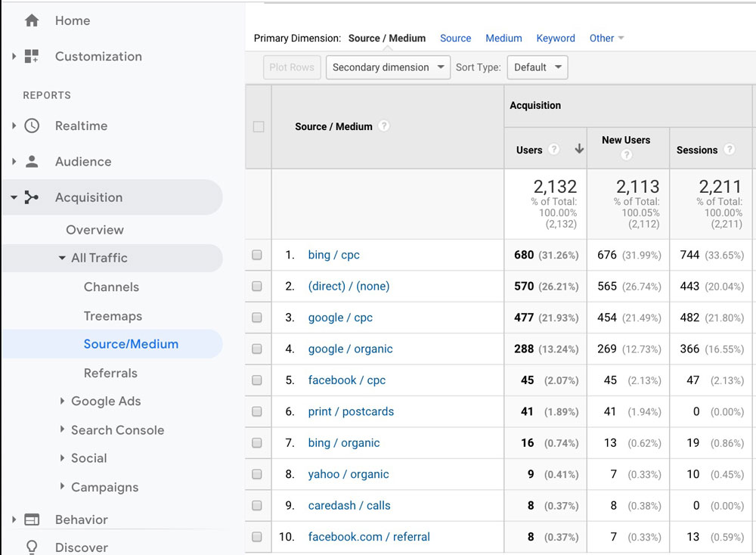Image resolution: width=756 pixels, height=555 pixels.
Task: Check the google / cpc row checkbox
Action: point(257,318)
